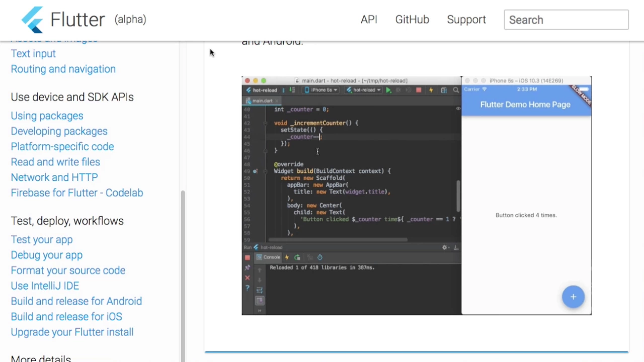Click the more actions chevrons in Console sidebar
The width and height of the screenshot is (644, 362).
click(260, 311)
